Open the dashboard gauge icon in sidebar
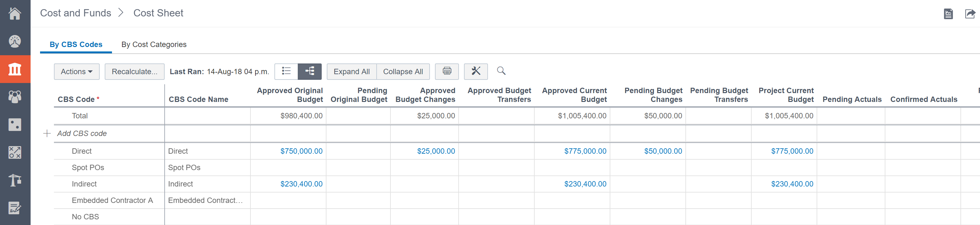This screenshot has width=980, height=225. coord(15,41)
